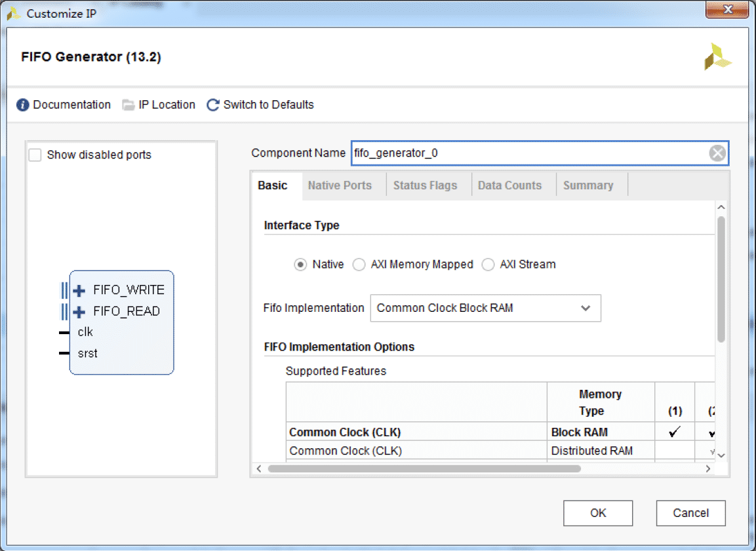Screen dimensions: 756x551
Task: Click the Switch to Defaults refresh icon
Action: (x=213, y=105)
